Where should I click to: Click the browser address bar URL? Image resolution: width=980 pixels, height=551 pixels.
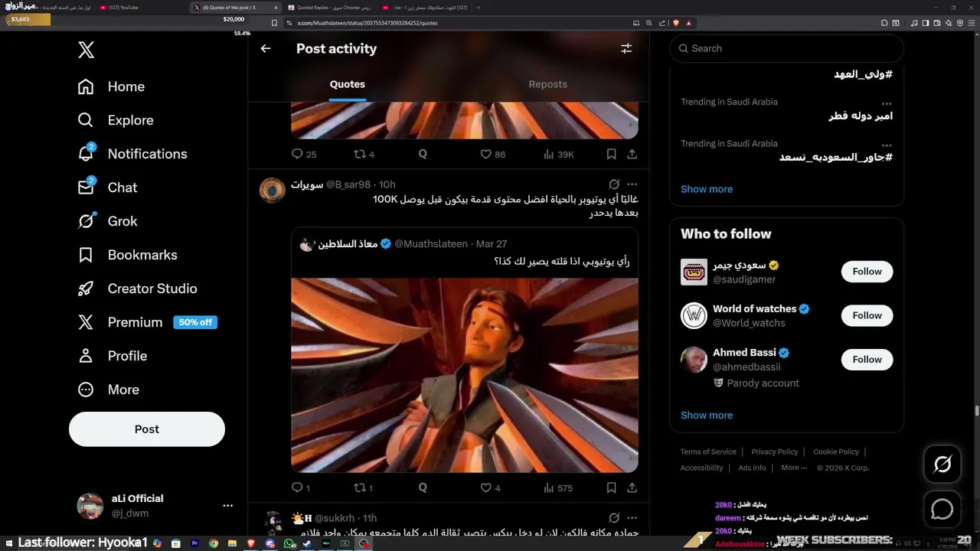coord(367,23)
